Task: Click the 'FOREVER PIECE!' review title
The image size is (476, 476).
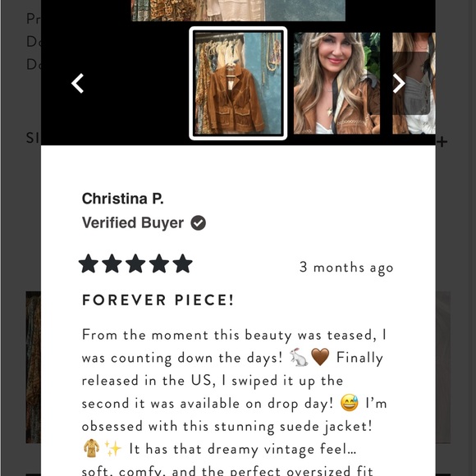Action: coord(158,300)
